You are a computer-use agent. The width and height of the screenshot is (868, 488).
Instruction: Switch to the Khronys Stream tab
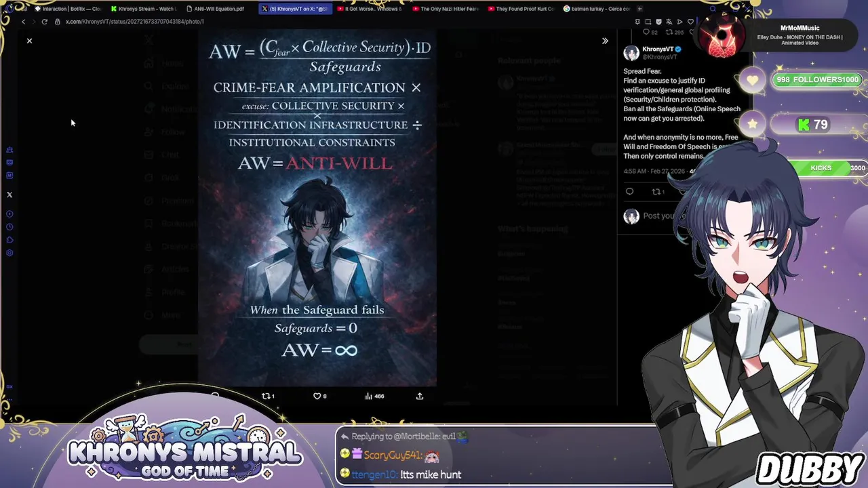click(x=143, y=9)
